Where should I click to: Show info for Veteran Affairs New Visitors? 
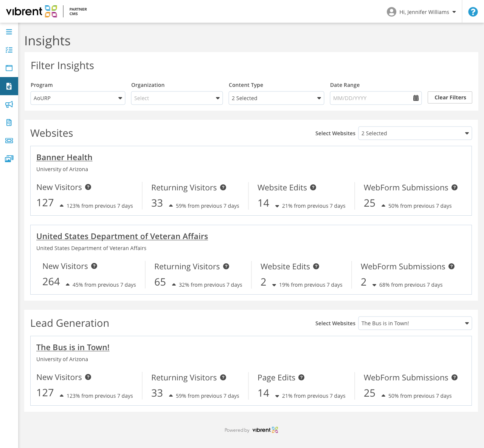(x=94, y=266)
